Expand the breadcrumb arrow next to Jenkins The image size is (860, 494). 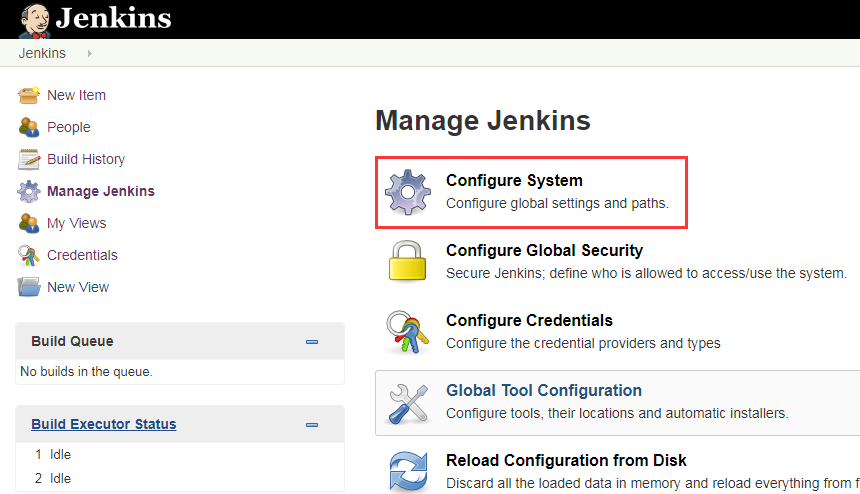coord(89,53)
